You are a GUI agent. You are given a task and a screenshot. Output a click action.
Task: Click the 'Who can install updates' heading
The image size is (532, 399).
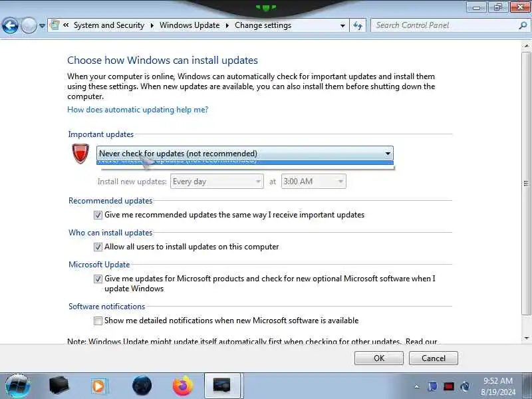(x=110, y=233)
